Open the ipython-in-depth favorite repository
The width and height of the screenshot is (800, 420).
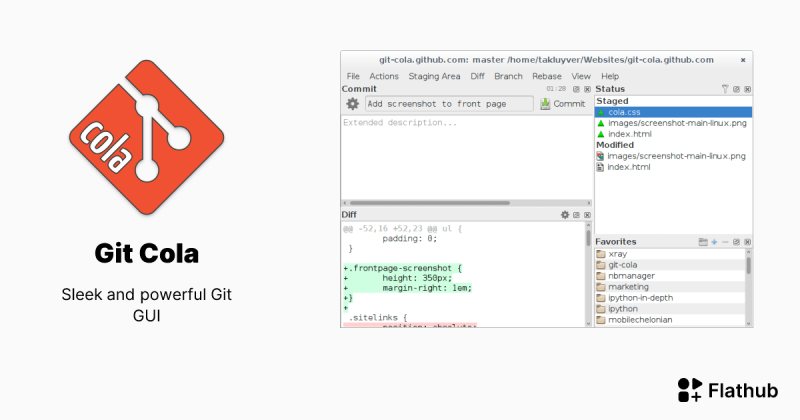670,298
